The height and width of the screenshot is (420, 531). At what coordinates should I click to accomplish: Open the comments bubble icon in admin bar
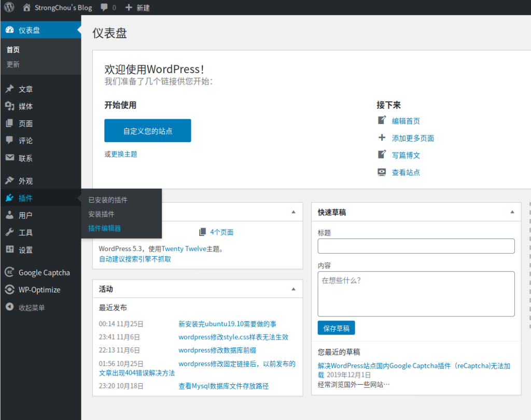pos(104,7)
